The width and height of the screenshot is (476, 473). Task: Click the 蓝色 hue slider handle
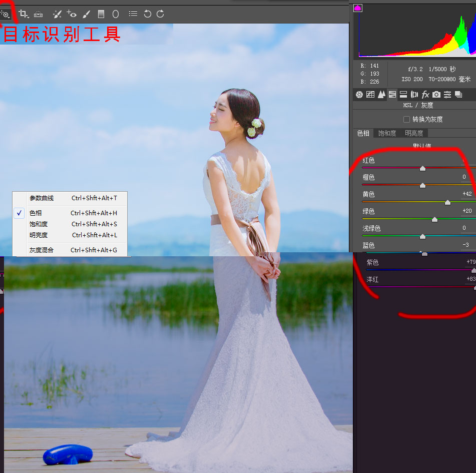(x=425, y=254)
